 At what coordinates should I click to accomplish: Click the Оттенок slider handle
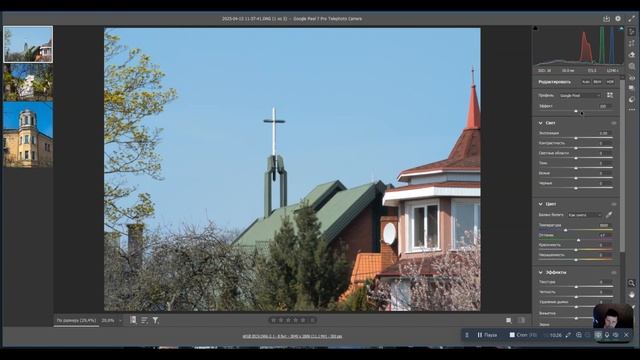[x=578, y=240]
